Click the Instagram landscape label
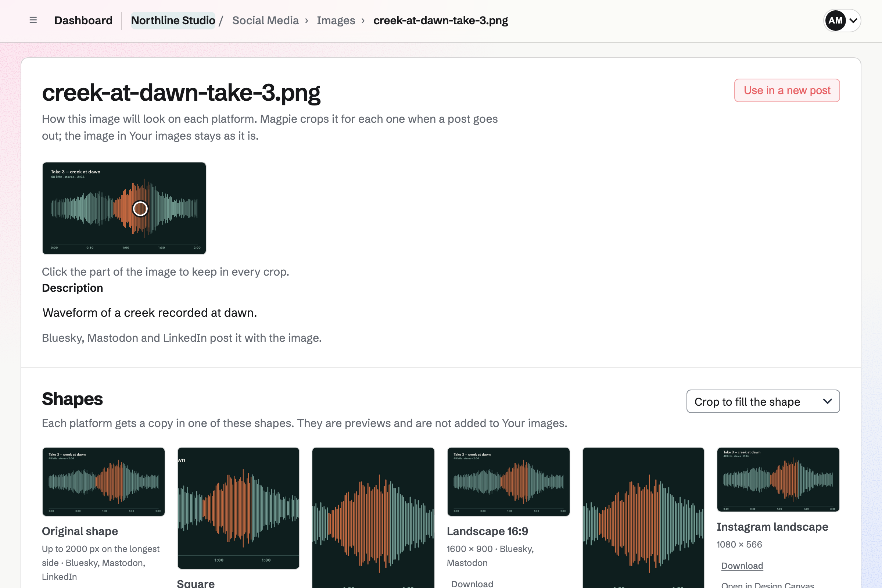 click(x=772, y=527)
